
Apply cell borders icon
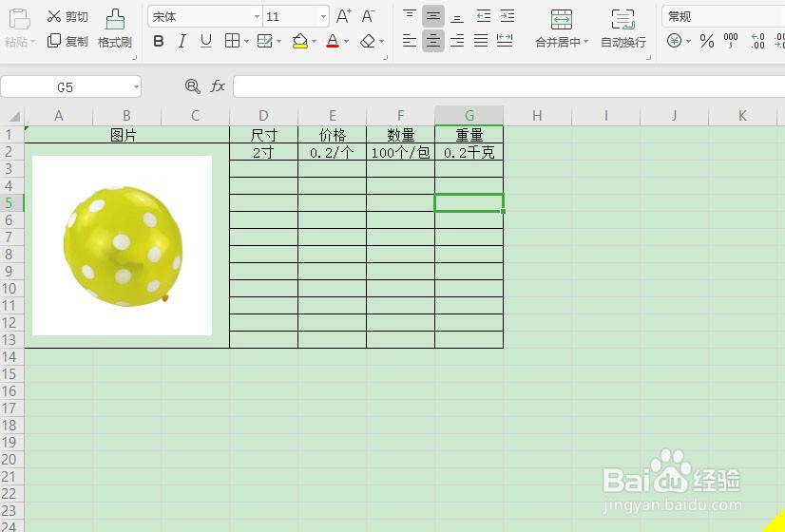point(232,41)
